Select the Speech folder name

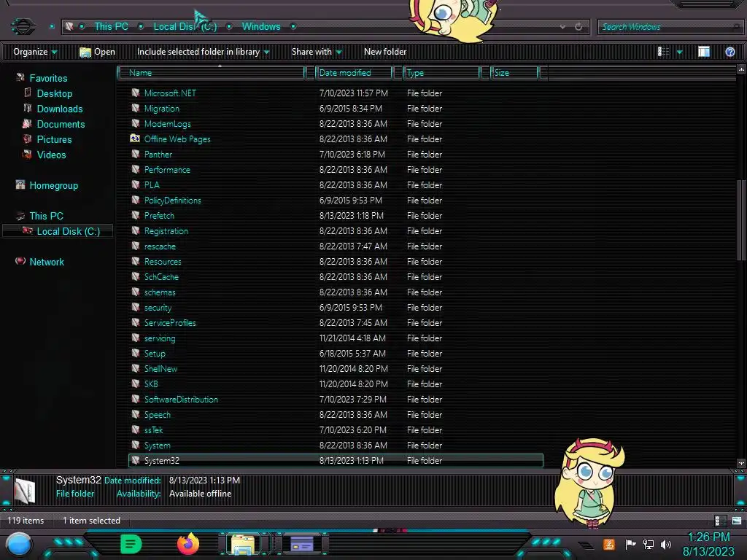[x=158, y=415]
